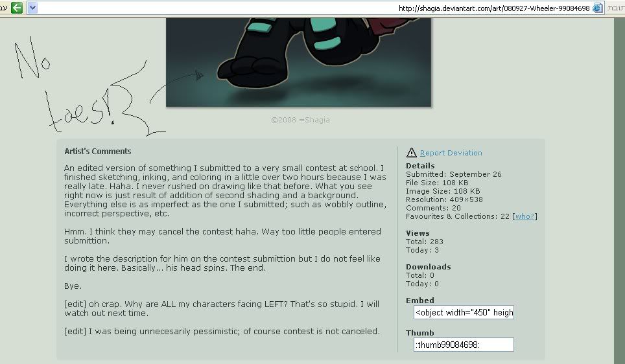Click the Views heading in sidebar
This screenshot has width=625, height=364.
(x=418, y=233)
